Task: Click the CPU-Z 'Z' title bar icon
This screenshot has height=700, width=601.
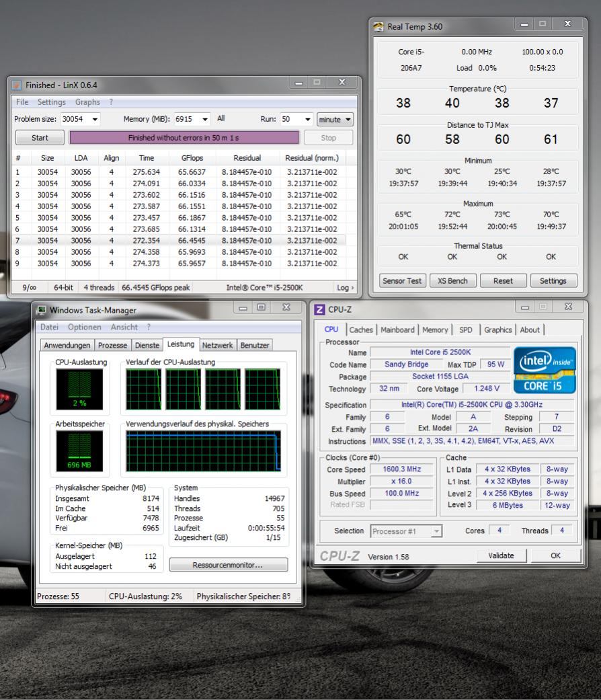Action: click(x=319, y=309)
